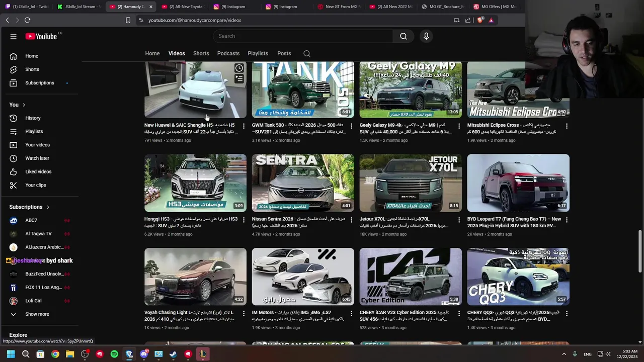644x362 pixels.
Task: Click the YouTube logo
Action: point(41,36)
